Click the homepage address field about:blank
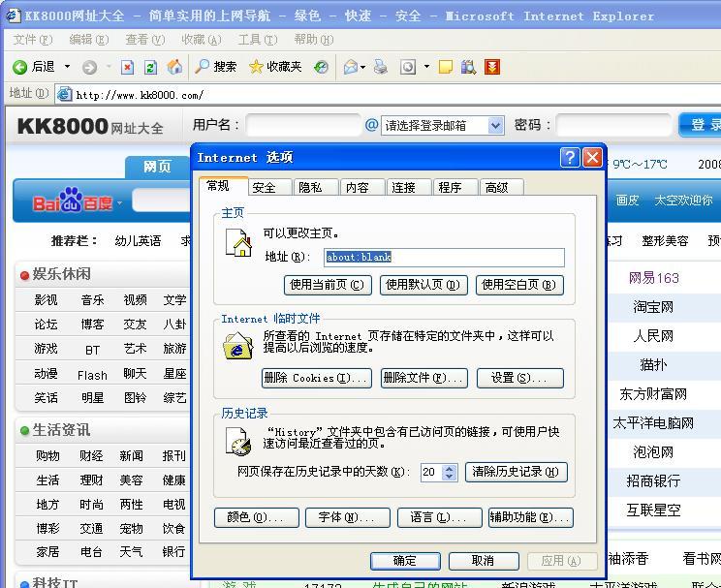 (444, 258)
